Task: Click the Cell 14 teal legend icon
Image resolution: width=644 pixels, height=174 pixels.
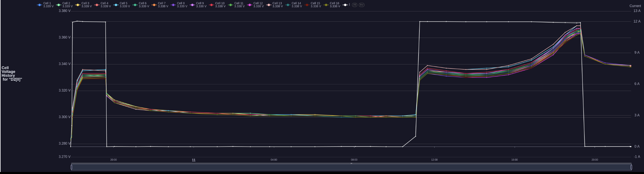Action: [x=288, y=5]
